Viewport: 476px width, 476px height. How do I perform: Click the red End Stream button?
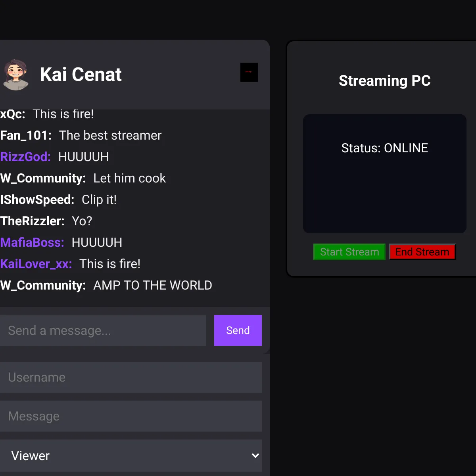point(422,252)
